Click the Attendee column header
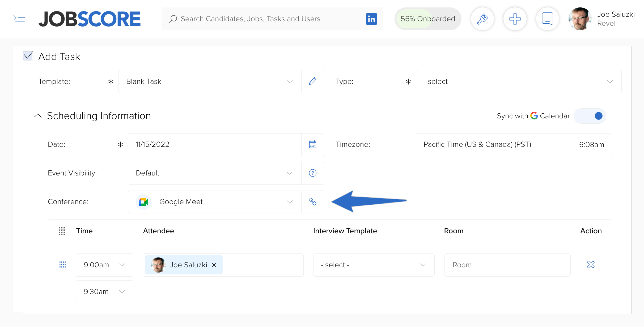Screen dimensions: 644x327 (x=158, y=231)
